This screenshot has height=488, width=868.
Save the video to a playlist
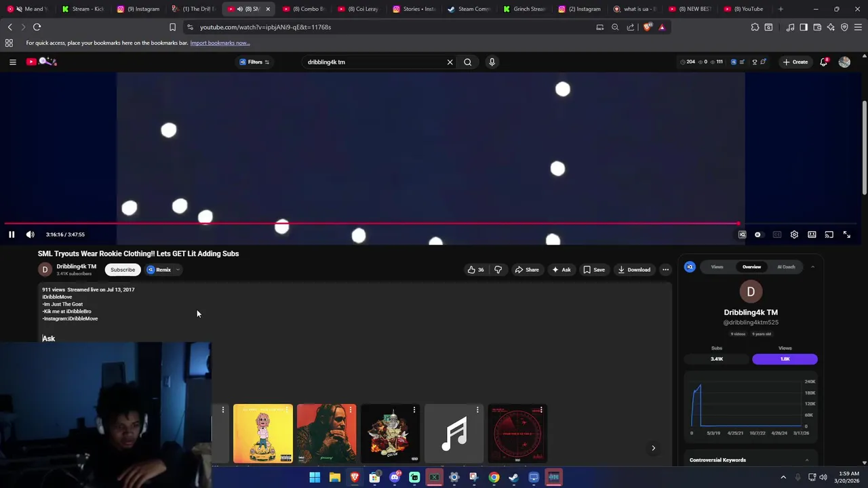coord(593,270)
